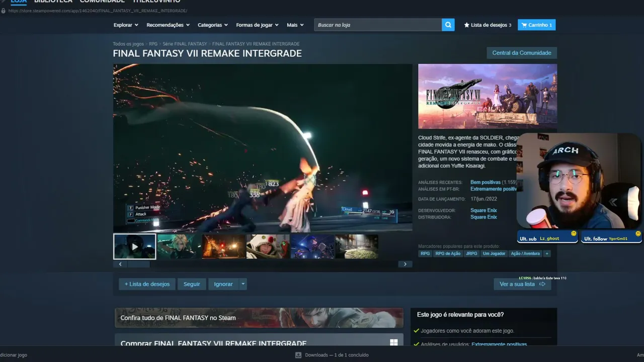Viewport: 644px width, 362px height.
Task: Open the Square Enix developer link
Action: 484,210
